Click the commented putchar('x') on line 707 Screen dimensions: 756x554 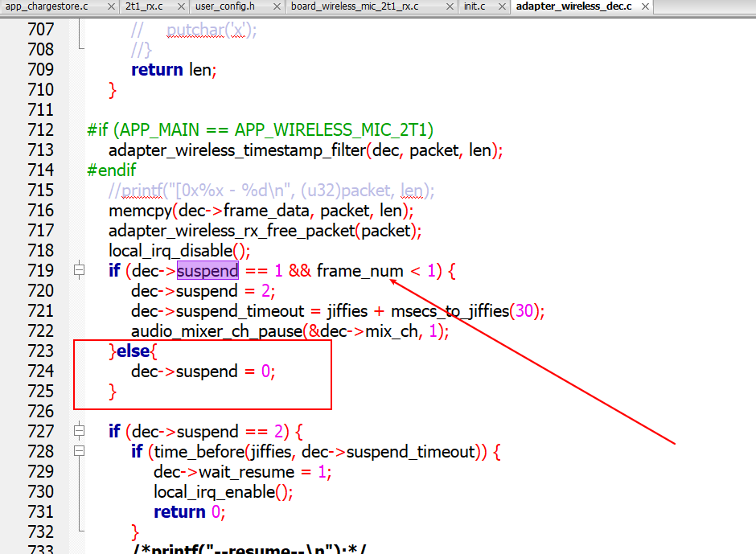click(x=212, y=31)
